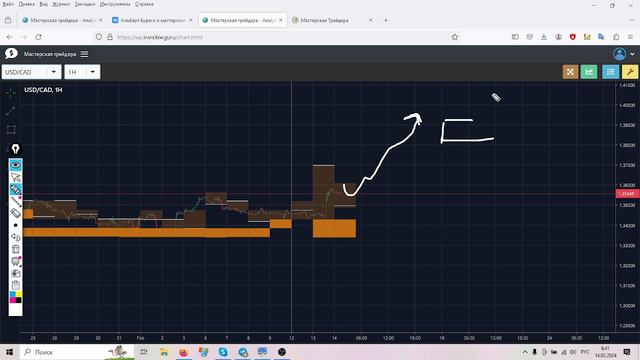Select the crosshair cursor chart tool
Screen dimensions: 640x360
pos(11,92)
